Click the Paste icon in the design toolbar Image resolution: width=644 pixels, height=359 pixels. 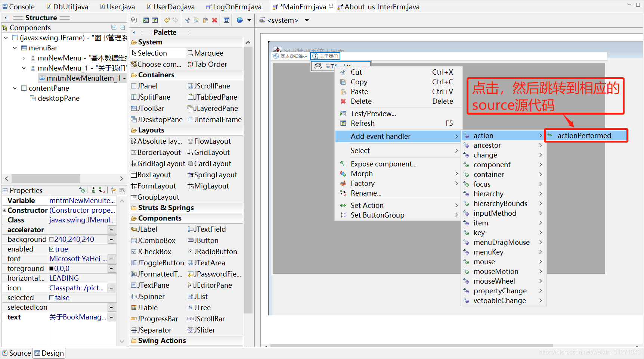click(x=205, y=20)
